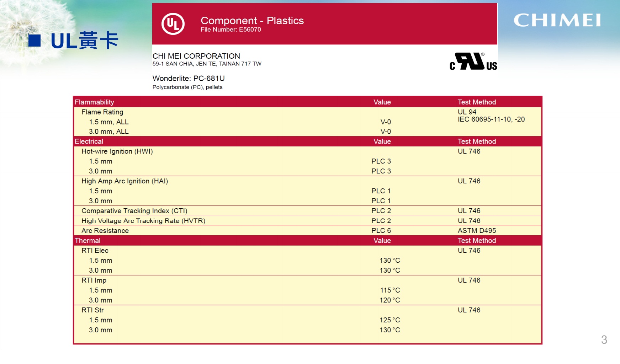Click the ASTM D495 test method
The image size is (620, 364).
tap(477, 231)
